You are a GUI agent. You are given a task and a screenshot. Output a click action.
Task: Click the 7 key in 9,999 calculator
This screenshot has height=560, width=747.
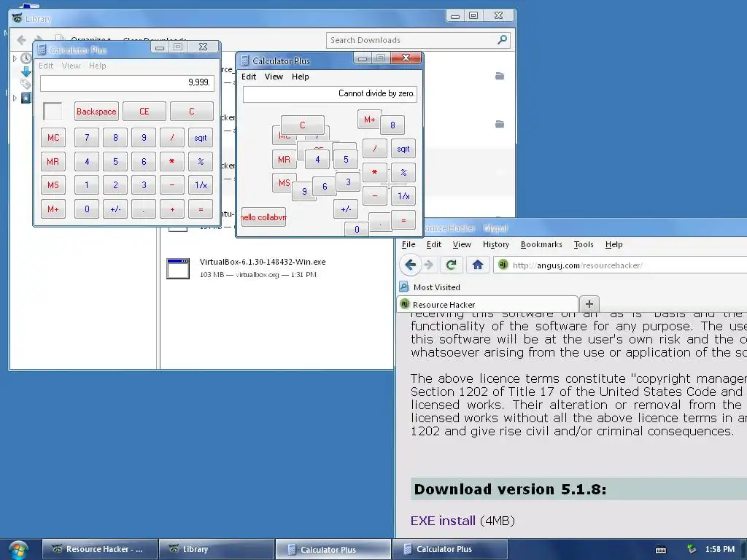click(87, 138)
